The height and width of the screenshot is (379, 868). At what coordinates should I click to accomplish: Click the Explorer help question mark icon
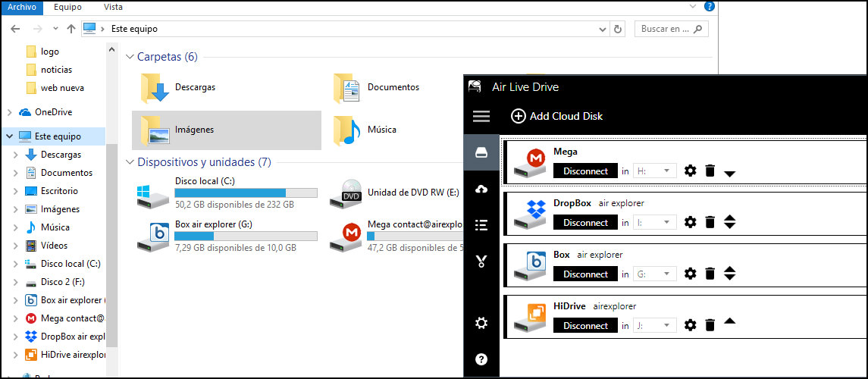click(x=709, y=7)
